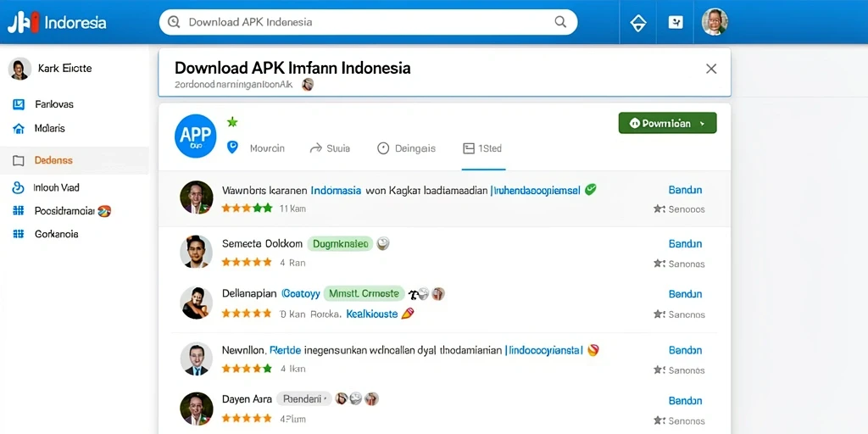Click red badge icon after lindocooyrianstal

coord(593,350)
